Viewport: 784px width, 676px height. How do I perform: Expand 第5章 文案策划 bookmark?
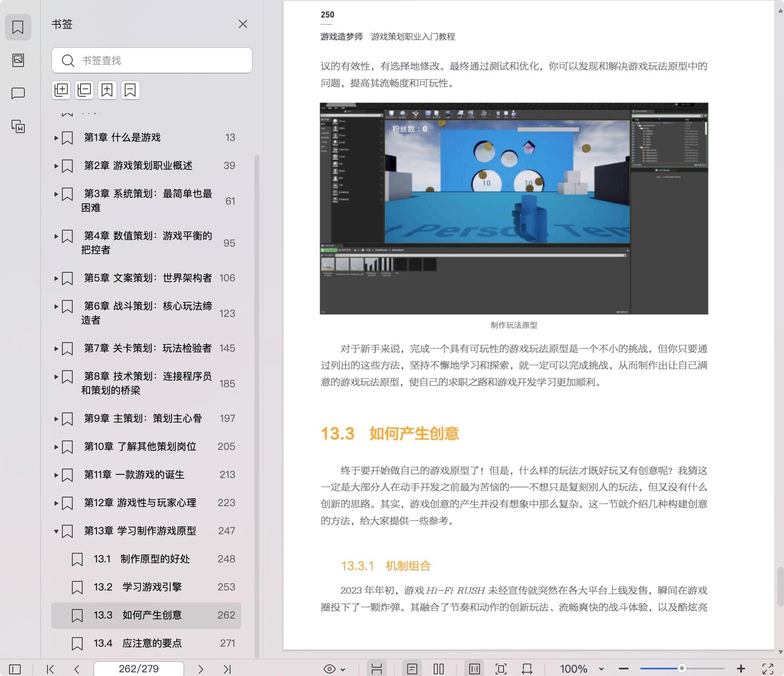pyautogui.click(x=56, y=278)
